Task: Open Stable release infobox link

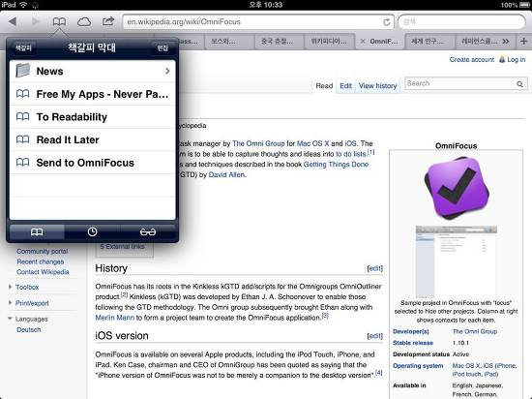Action: point(413,343)
